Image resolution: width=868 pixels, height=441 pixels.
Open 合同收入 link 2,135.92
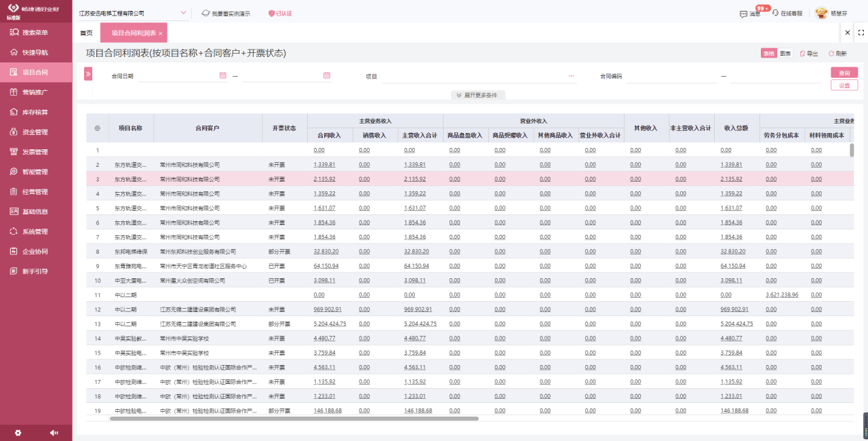coord(325,179)
